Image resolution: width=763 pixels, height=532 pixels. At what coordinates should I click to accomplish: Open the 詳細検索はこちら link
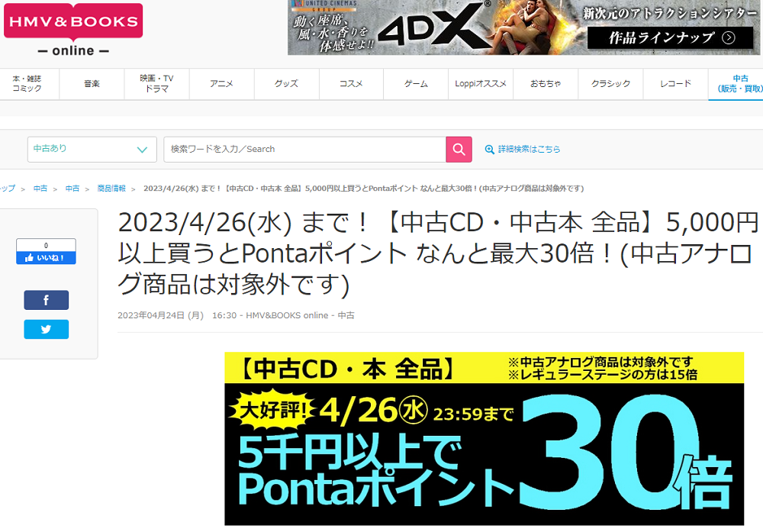click(529, 150)
